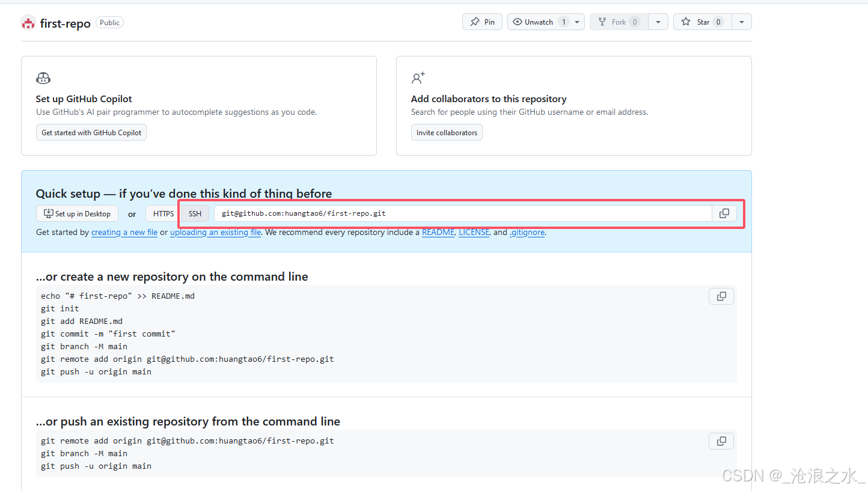Screen dimensions: 868x491
Task: Select the SSH clone URL option
Action: pos(195,214)
